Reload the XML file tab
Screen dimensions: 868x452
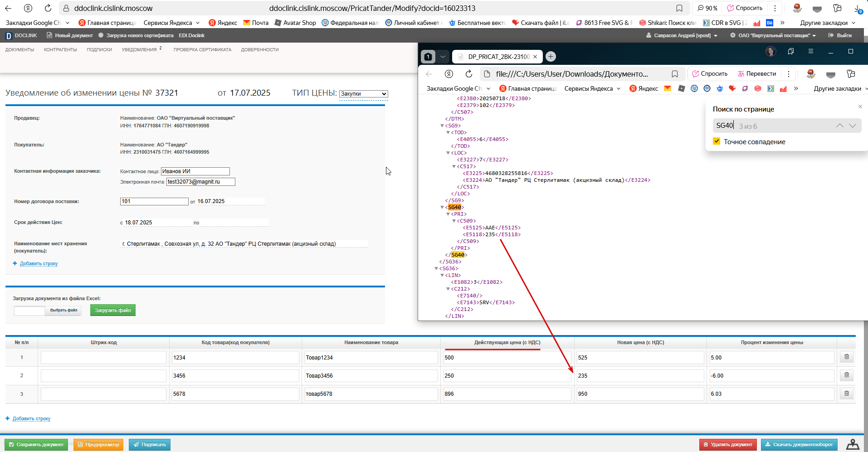click(x=469, y=74)
